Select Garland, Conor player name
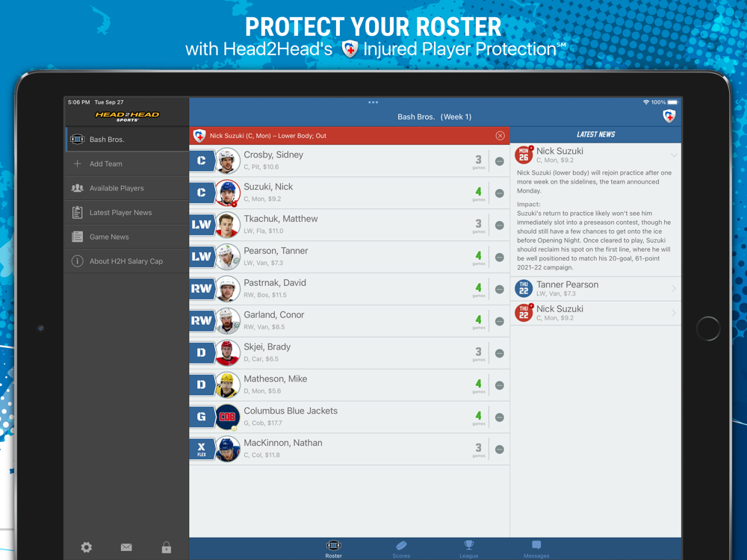 click(274, 315)
